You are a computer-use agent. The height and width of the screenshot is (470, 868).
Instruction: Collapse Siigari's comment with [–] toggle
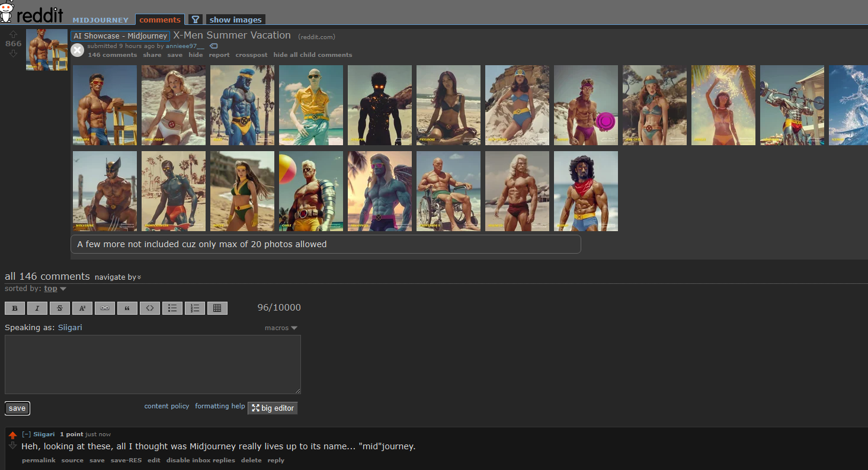[26, 434]
